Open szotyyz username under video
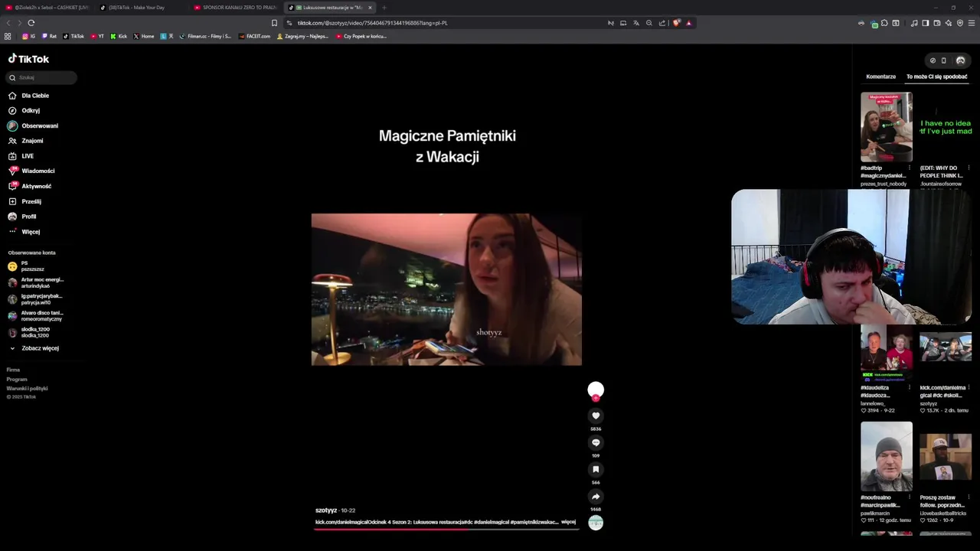The image size is (980, 551). click(x=326, y=510)
